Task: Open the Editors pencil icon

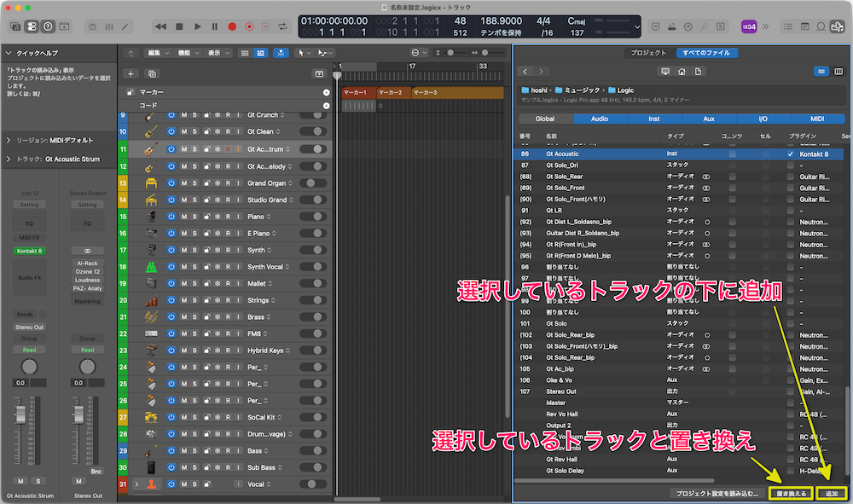Action: (x=125, y=26)
